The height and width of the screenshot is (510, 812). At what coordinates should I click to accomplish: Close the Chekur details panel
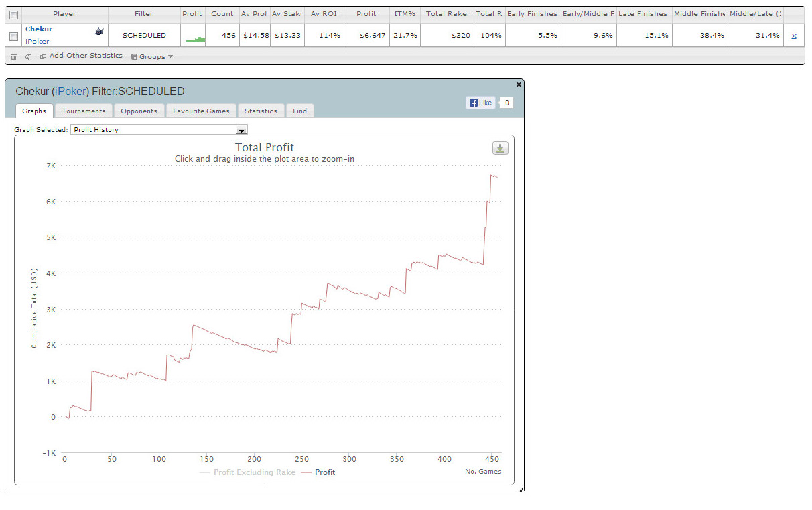(x=519, y=84)
